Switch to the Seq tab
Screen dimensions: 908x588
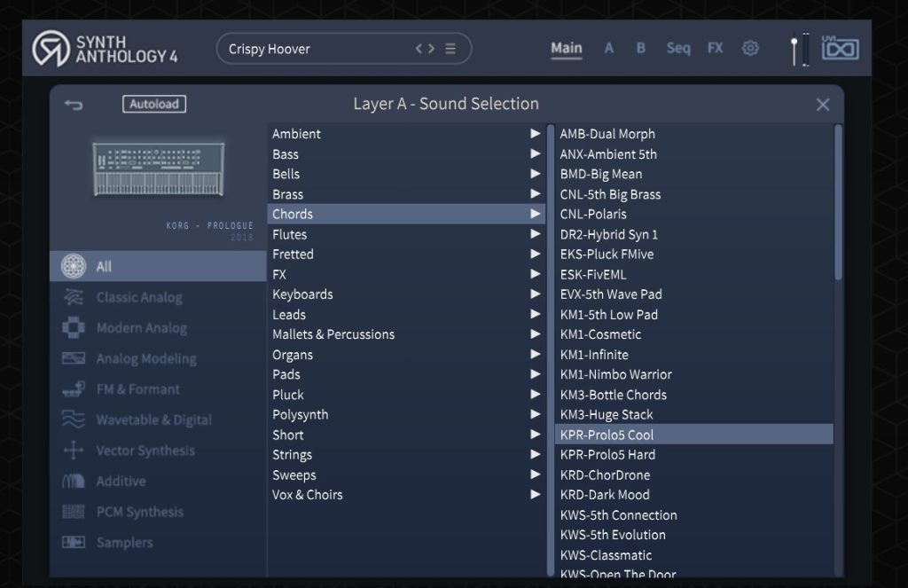point(677,49)
